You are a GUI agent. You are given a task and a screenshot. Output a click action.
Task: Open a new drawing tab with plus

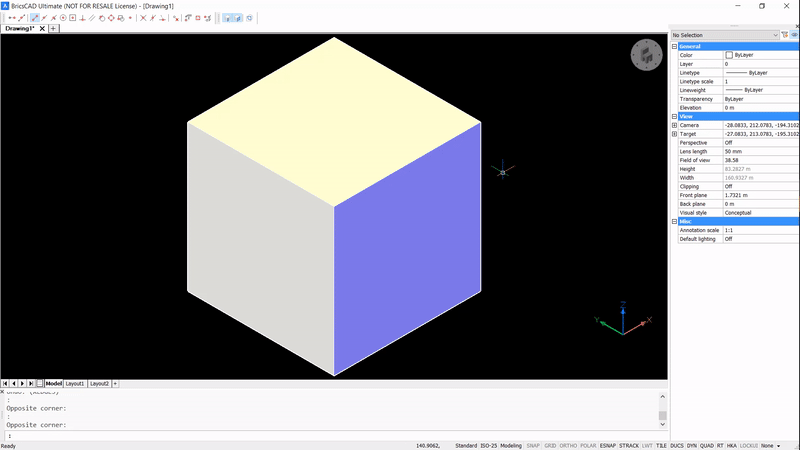pos(53,29)
